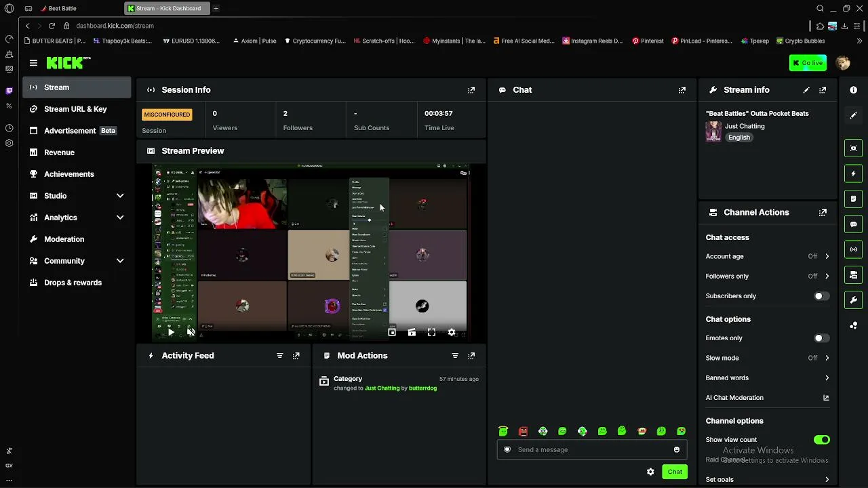Expand the Studio sidebar section
Viewport: 868px width, 488px height.
[77, 196]
